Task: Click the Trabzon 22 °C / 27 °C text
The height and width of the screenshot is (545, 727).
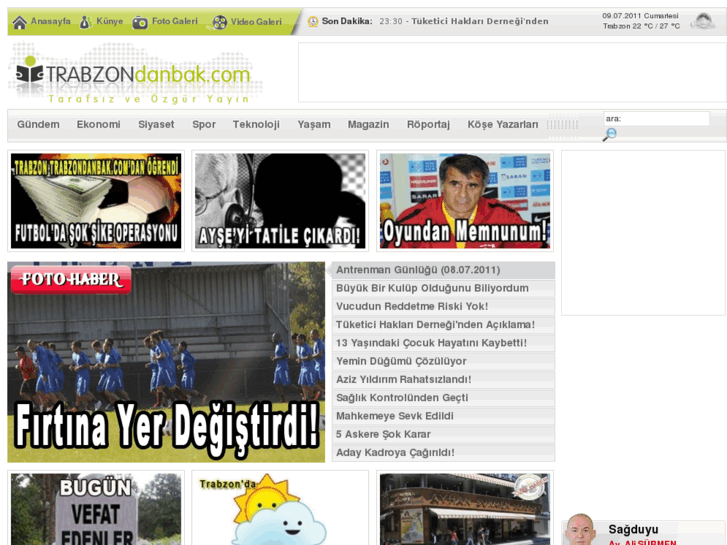Action: click(x=641, y=26)
